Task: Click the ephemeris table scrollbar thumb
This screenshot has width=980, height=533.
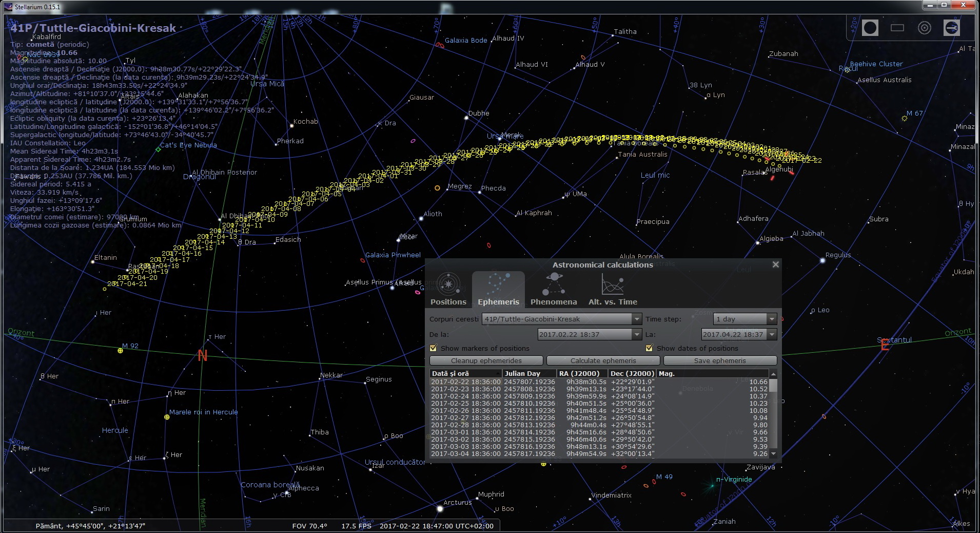Action: point(773,386)
